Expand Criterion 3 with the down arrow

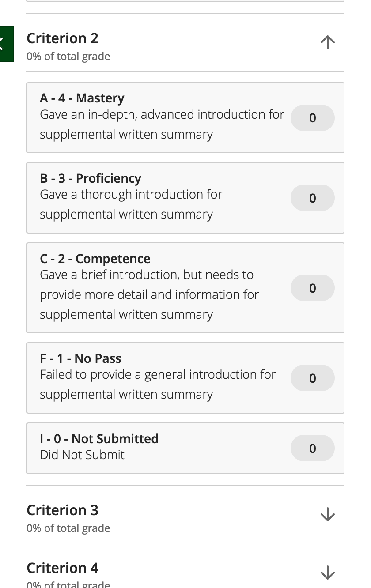327,514
